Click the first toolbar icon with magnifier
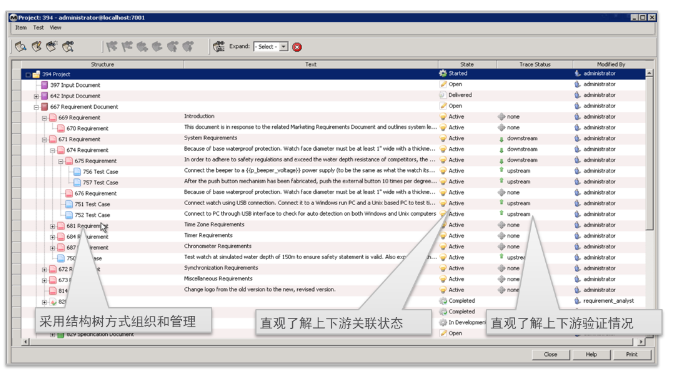This screenshot has width=673, height=378. pyautogui.click(x=20, y=47)
